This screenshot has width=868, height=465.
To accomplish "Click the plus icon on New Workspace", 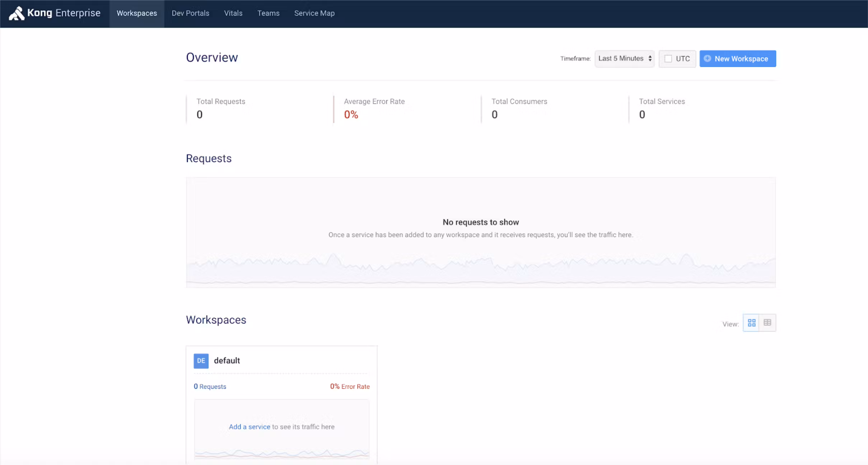I will pyautogui.click(x=707, y=59).
